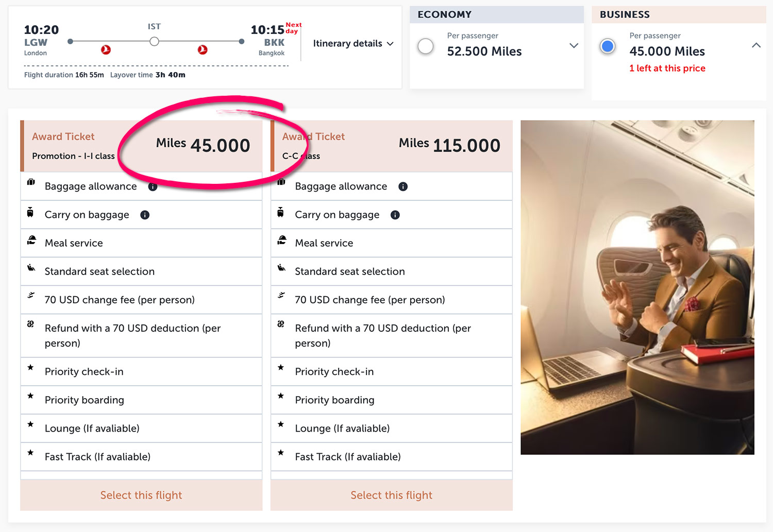Click second Turkish Airlines logo on flight route

pos(203,50)
